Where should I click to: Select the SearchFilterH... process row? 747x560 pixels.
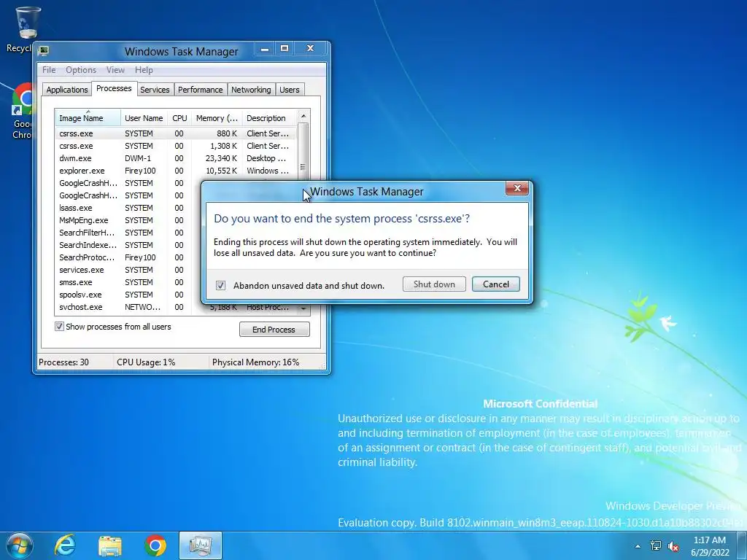(128, 233)
